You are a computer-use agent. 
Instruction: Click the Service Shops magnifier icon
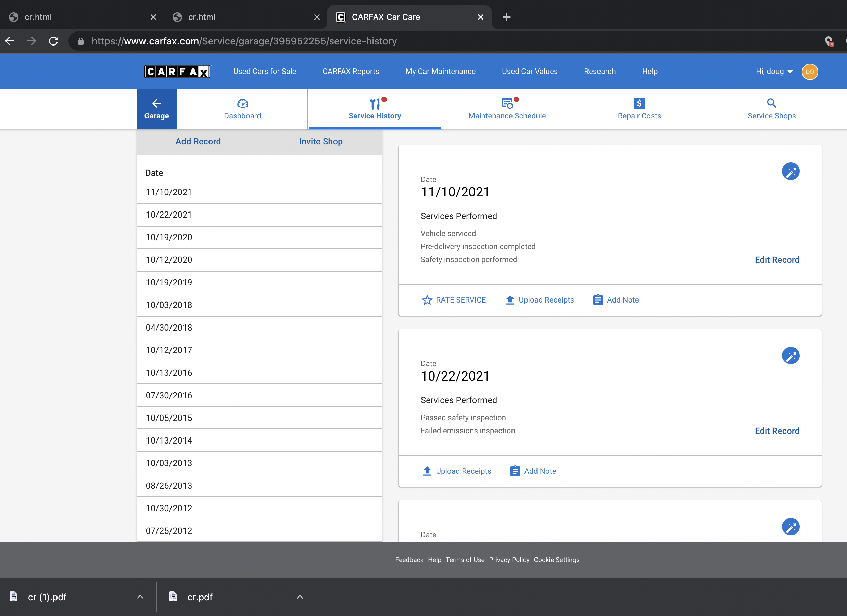[772, 103]
